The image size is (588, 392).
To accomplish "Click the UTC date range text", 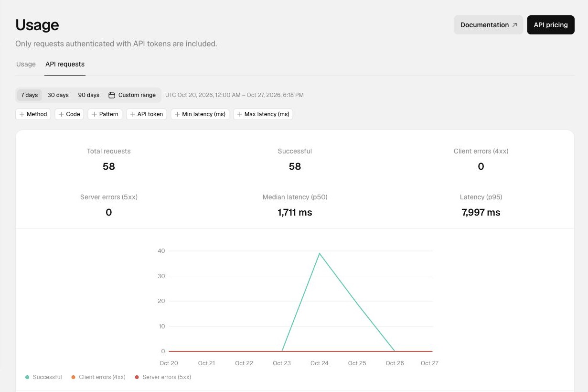I will (235, 95).
